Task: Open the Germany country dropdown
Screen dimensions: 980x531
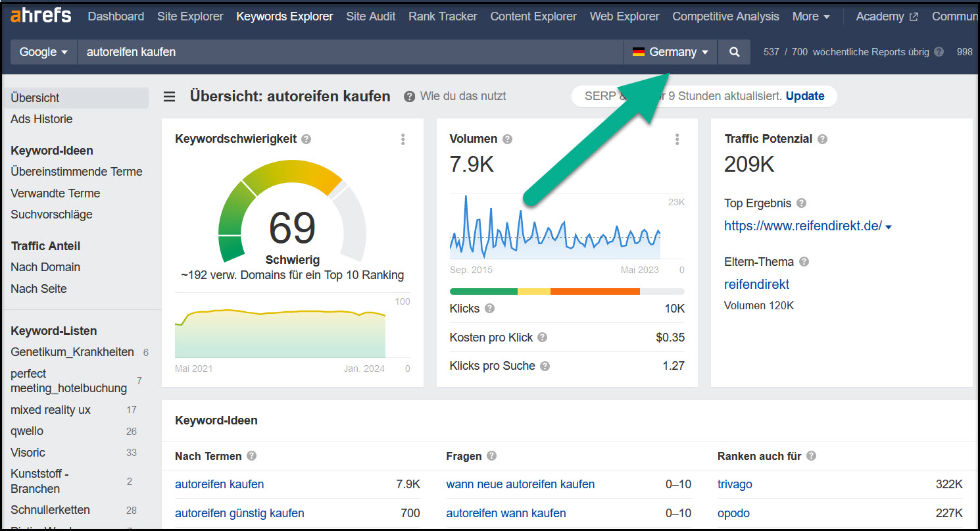Action: point(670,52)
